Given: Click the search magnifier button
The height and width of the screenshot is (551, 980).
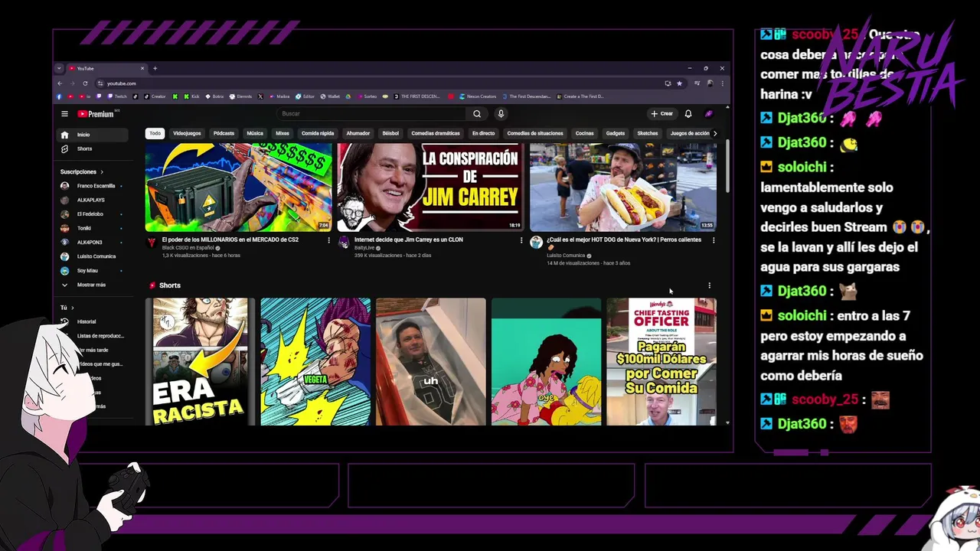Looking at the screenshot, I should pyautogui.click(x=477, y=114).
